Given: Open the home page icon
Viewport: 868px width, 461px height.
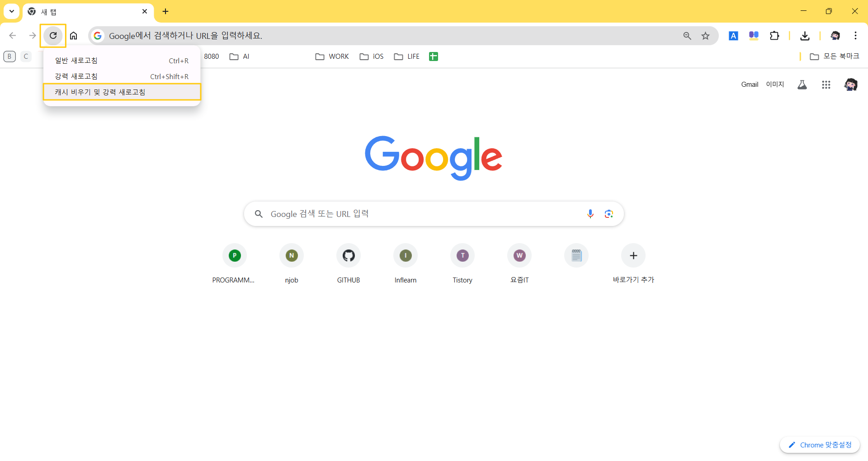Looking at the screenshot, I should 74,36.
